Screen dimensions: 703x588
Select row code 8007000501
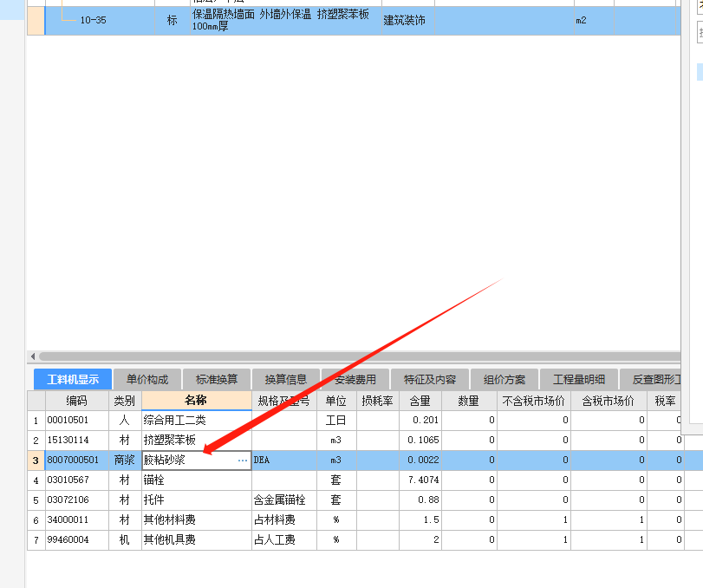click(x=76, y=461)
